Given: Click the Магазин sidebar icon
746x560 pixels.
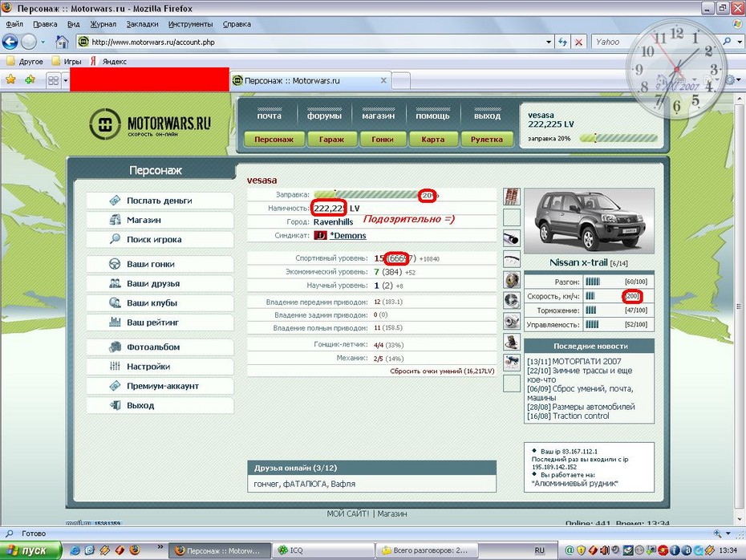Looking at the screenshot, I should click(115, 220).
